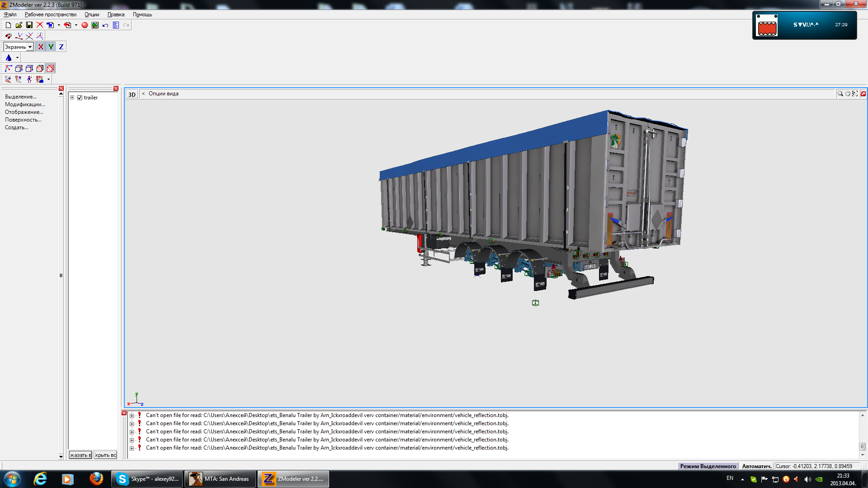Screen dimensions: 868x488
Task: Expand first error message in log
Action: [132, 416]
